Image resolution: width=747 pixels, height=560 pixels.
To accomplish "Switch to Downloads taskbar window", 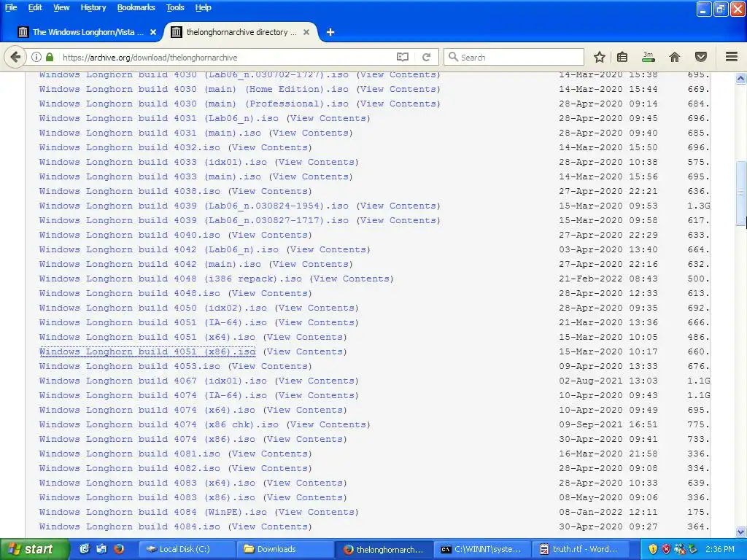I will (x=285, y=549).
